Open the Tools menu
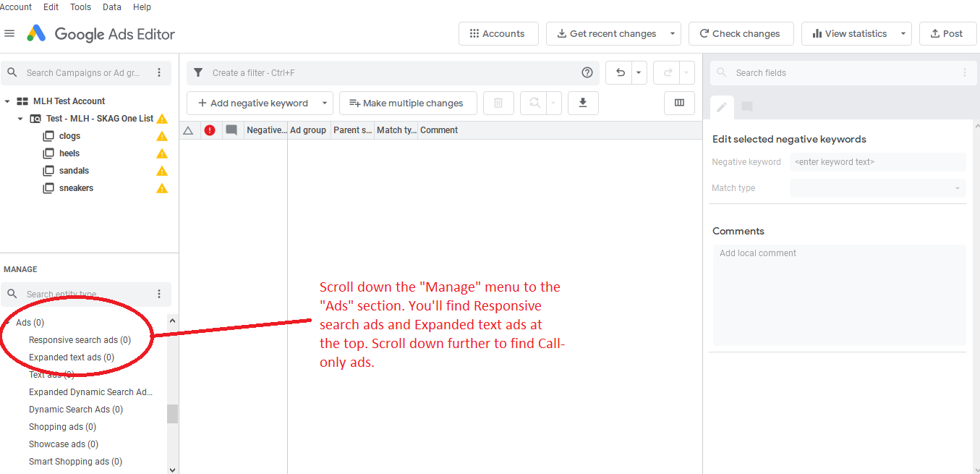 (x=80, y=7)
